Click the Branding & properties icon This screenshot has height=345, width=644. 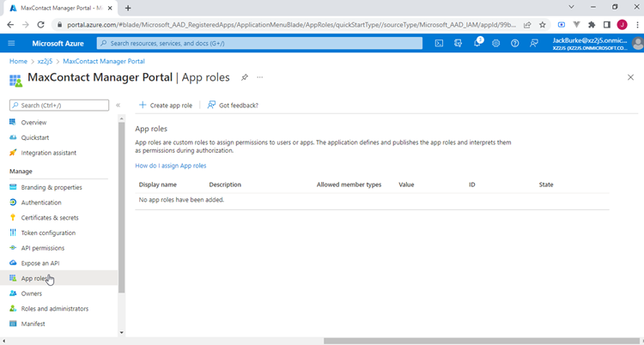(13, 187)
